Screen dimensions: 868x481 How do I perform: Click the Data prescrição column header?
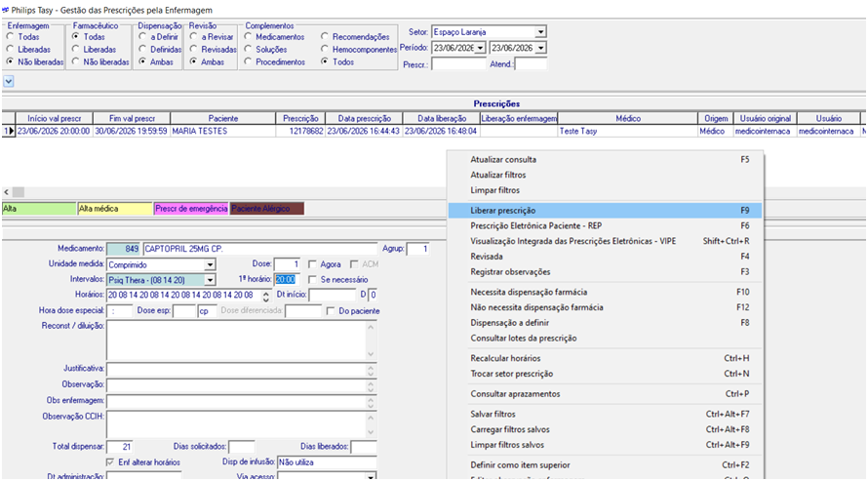coord(364,118)
